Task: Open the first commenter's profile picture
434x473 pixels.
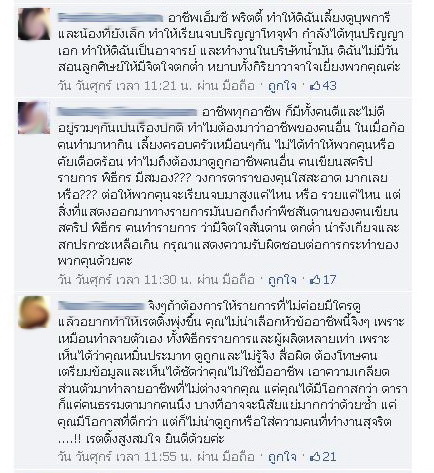Action: (x=34, y=24)
